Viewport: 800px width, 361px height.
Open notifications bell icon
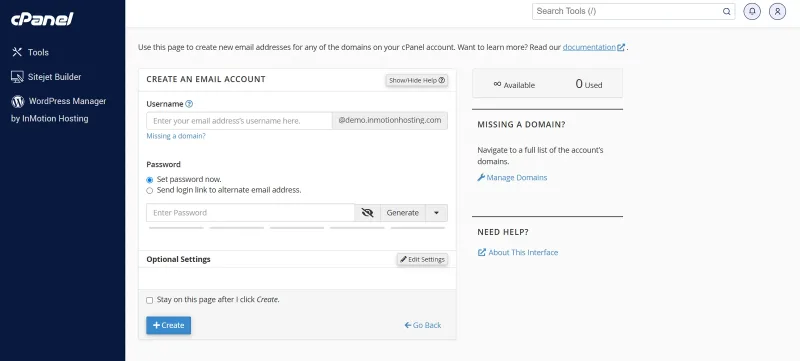point(752,11)
